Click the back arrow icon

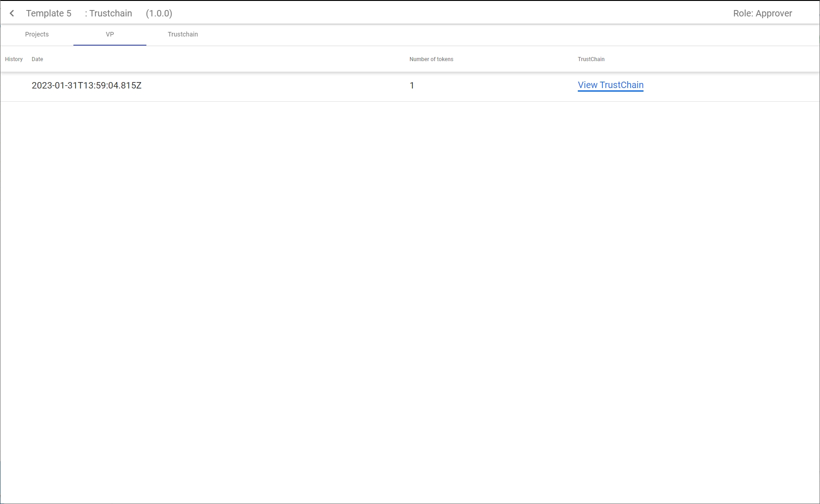[x=12, y=13]
